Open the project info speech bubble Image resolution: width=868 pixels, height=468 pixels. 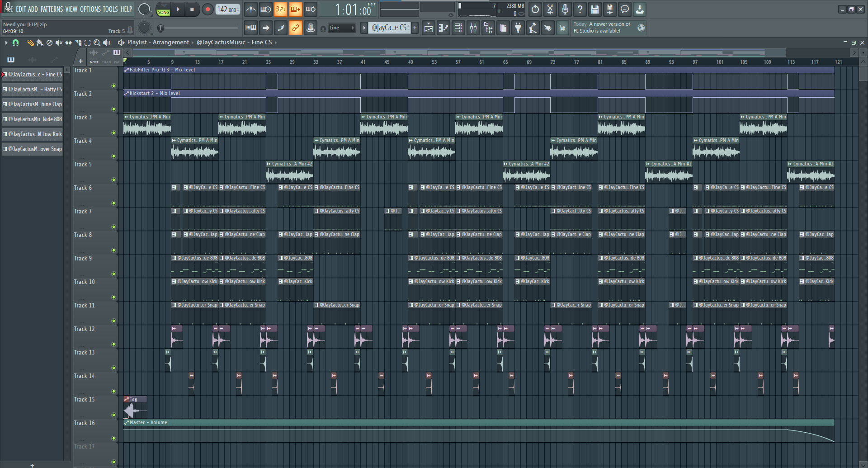point(625,9)
